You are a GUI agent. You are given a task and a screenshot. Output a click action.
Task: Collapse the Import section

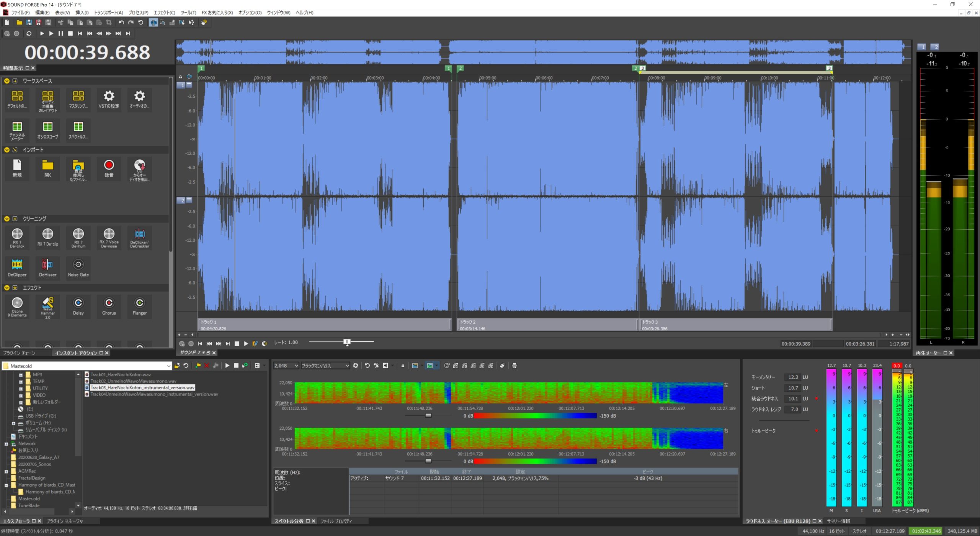7,150
